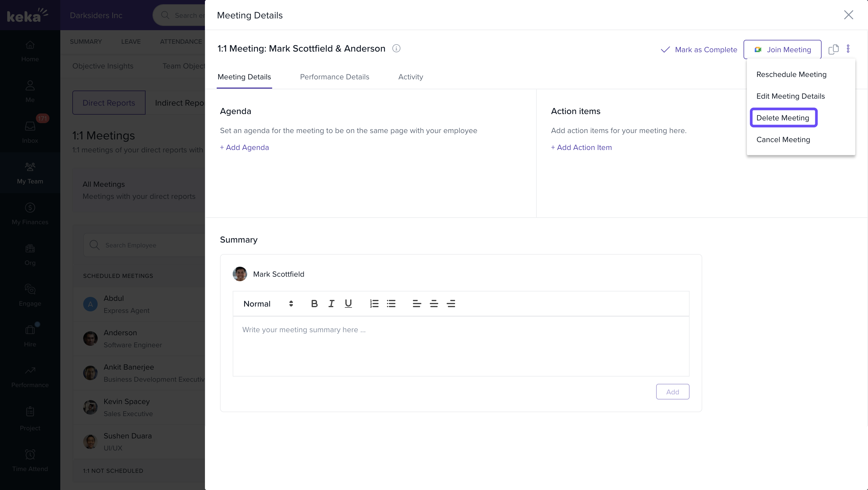Switch to the Performance Details tab
This screenshot has height=490, width=868.
[x=334, y=77]
